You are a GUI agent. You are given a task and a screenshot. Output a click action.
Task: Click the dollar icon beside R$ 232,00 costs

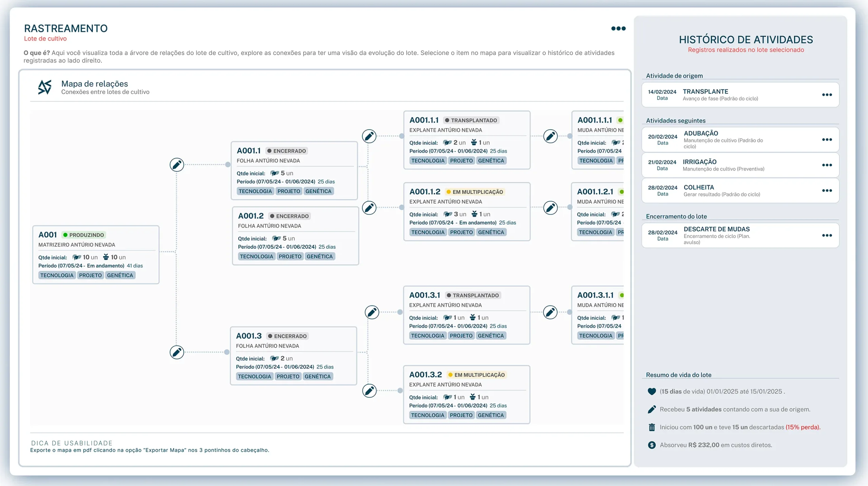[651, 445]
